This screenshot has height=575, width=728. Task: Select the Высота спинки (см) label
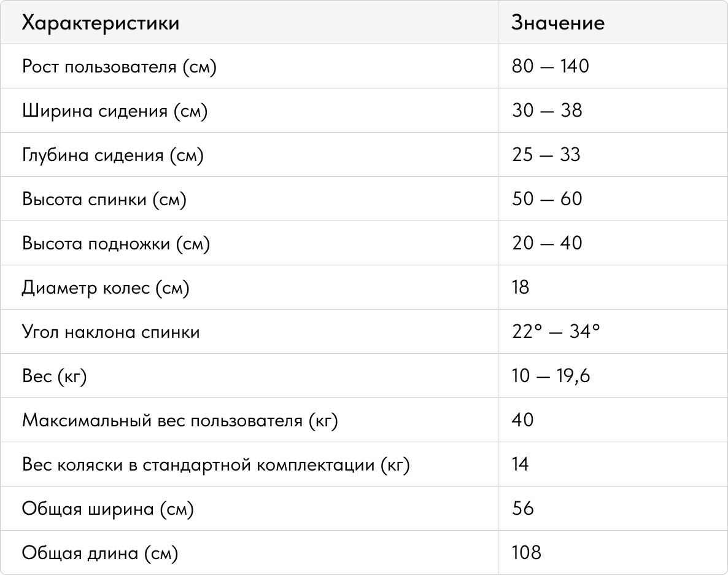click(x=104, y=199)
